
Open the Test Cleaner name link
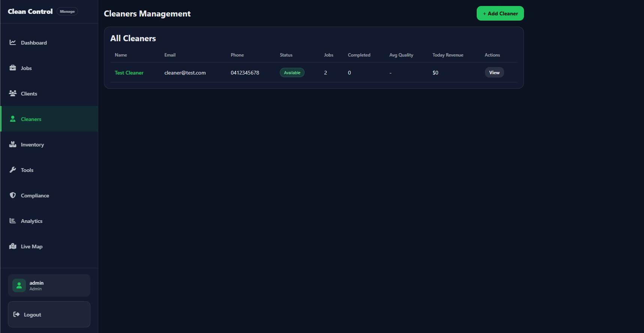(x=129, y=73)
